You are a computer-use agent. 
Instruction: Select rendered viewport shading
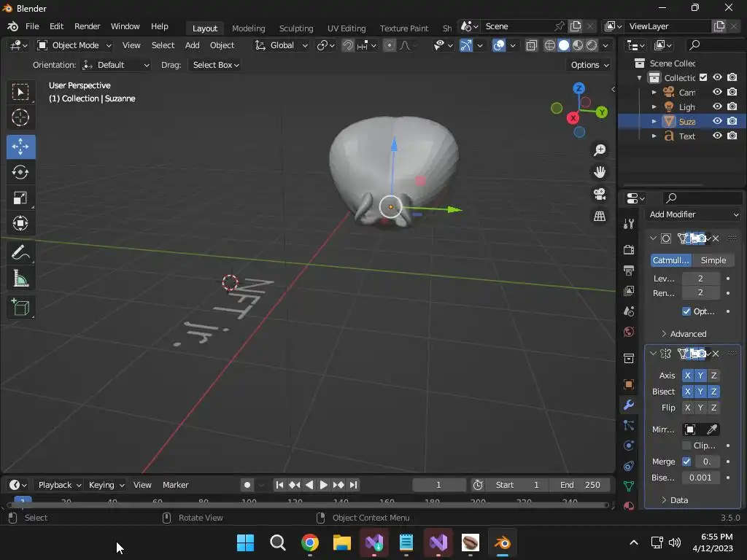coord(592,45)
